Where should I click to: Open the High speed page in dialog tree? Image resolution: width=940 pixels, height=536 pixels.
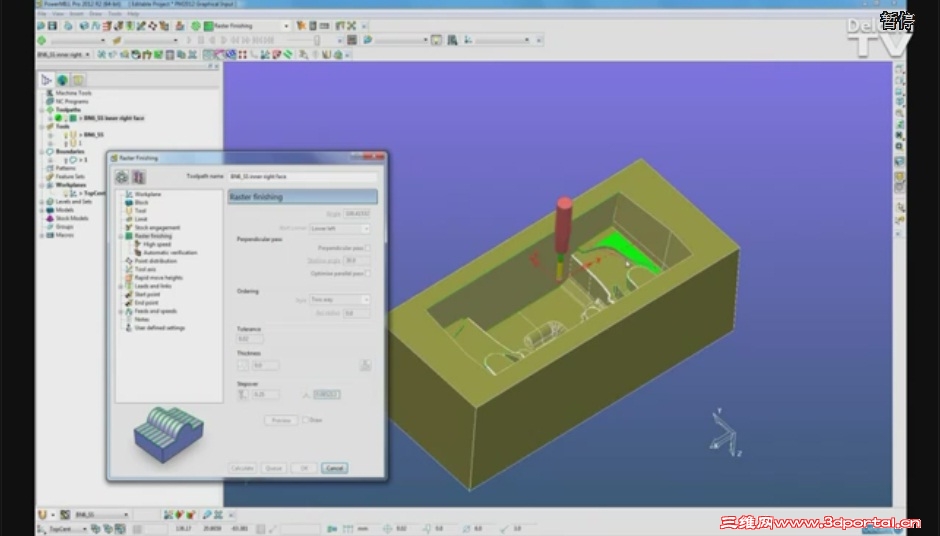(157, 245)
